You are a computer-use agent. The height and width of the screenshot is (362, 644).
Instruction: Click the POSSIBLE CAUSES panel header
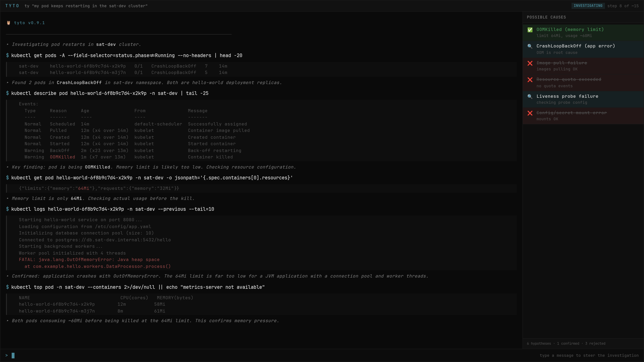click(x=546, y=17)
